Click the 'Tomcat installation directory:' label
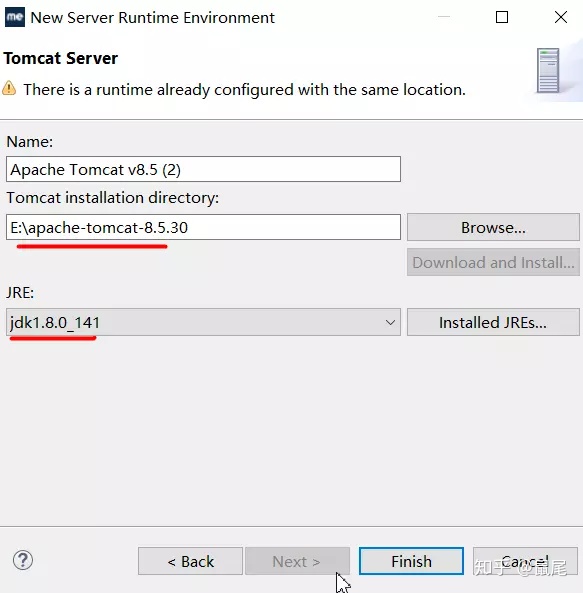 pyautogui.click(x=113, y=198)
